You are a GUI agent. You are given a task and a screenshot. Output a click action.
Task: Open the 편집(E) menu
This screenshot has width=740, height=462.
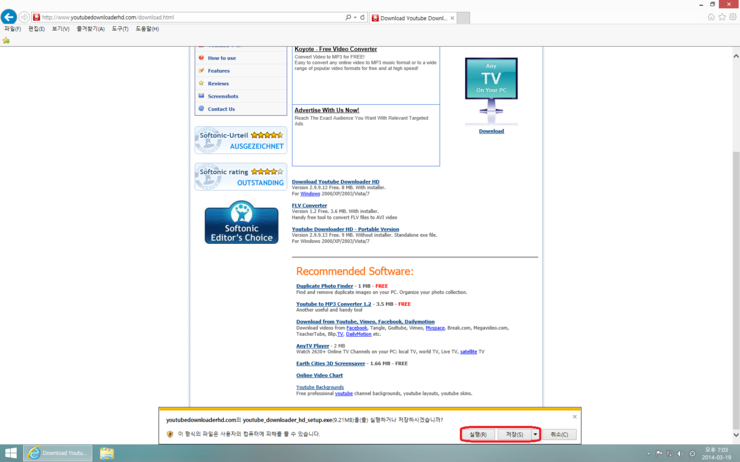pyautogui.click(x=36, y=29)
